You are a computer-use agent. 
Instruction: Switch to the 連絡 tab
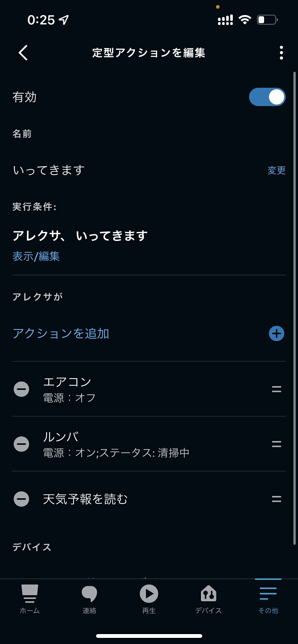pyautogui.click(x=89, y=599)
